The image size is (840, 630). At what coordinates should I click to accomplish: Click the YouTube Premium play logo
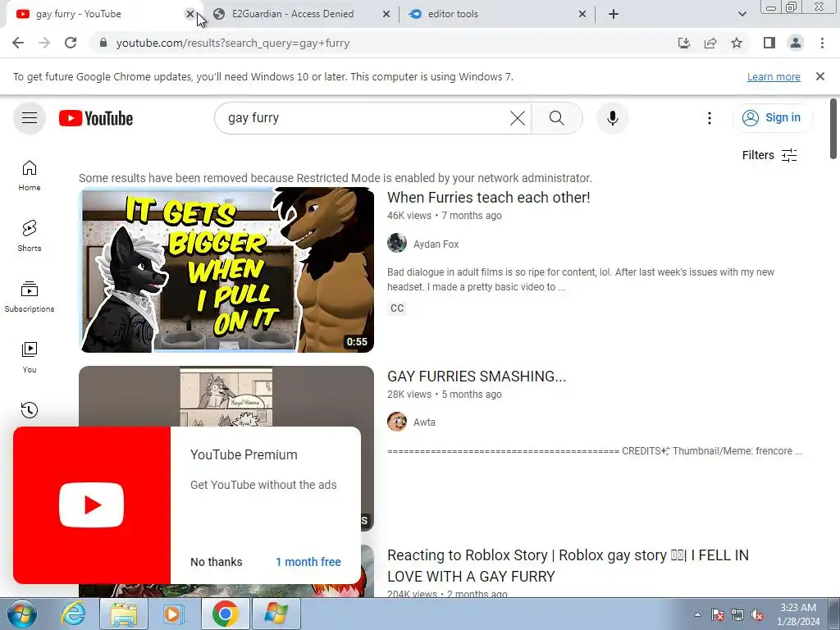(x=92, y=505)
